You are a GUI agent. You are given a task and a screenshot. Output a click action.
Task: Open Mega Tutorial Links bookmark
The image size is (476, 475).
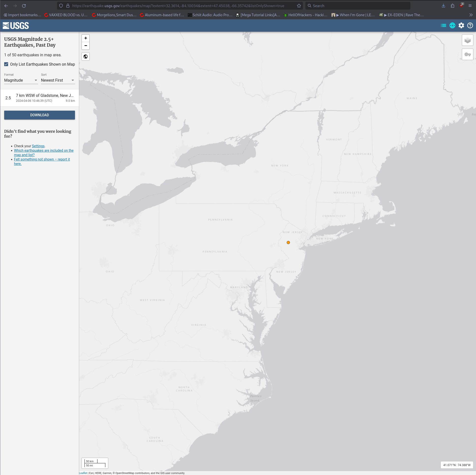[258, 15]
